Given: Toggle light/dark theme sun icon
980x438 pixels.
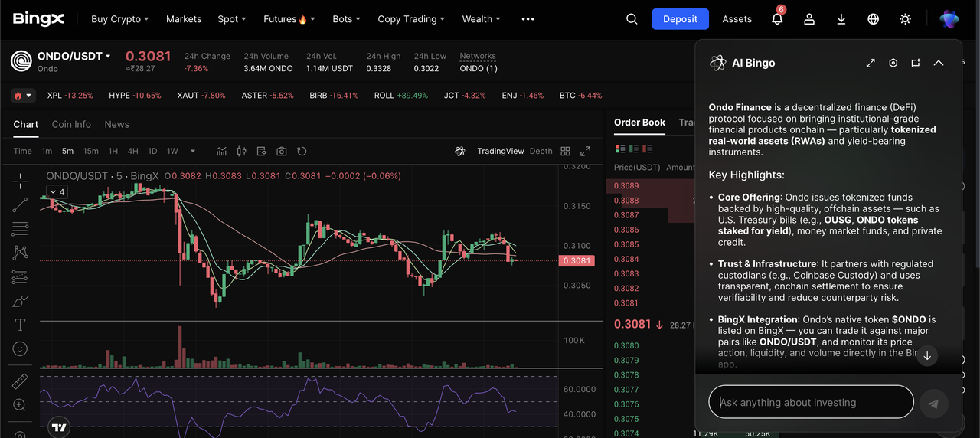Looking at the screenshot, I should (x=906, y=19).
